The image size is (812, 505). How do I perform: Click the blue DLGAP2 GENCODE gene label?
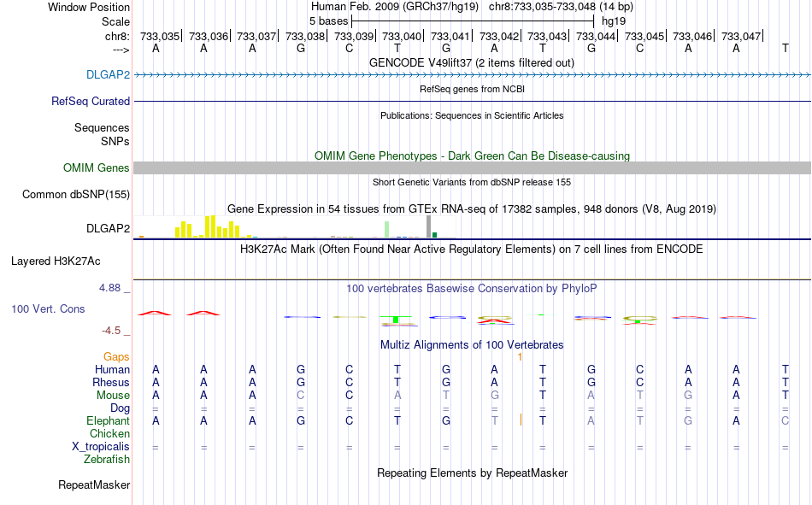108,74
